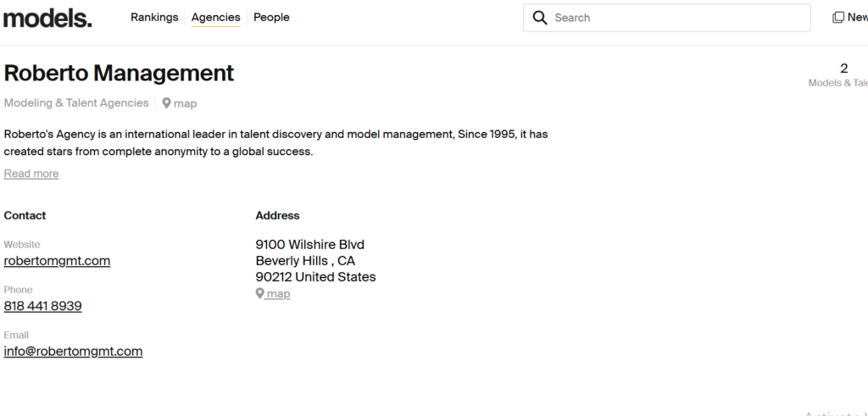
Task: Click the magnifying glass search icon
Action: coord(540,18)
